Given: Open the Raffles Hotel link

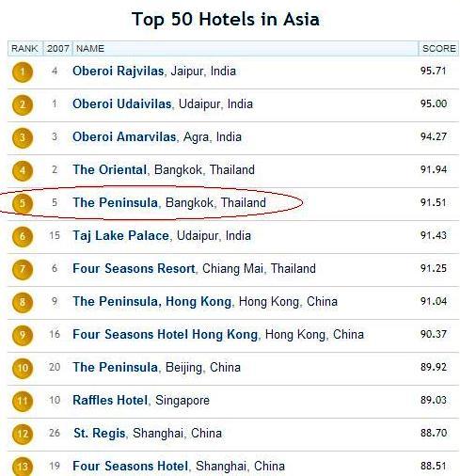Looking at the screenshot, I should 110,401.
